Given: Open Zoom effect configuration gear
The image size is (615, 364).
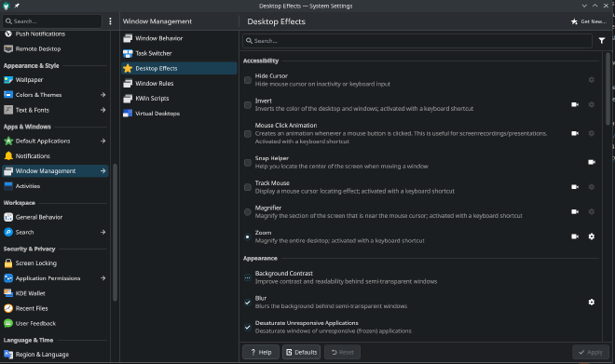Looking at the screenshot, I should tap(592, 236).
